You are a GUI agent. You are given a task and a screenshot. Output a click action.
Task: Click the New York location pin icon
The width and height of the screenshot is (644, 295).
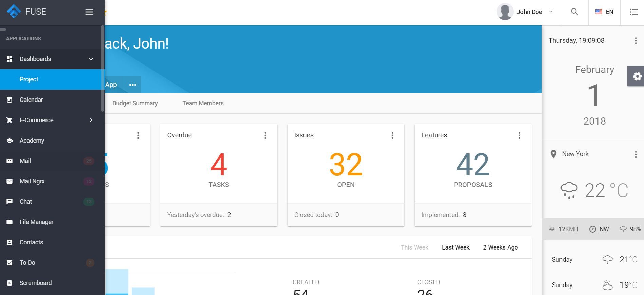point(553,154)
